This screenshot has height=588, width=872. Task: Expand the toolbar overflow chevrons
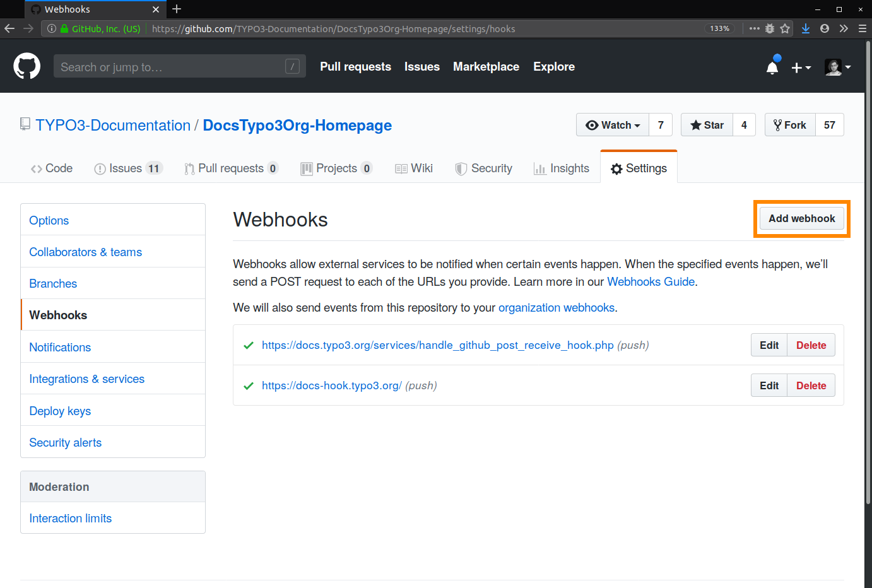click(x=844, y=28)
